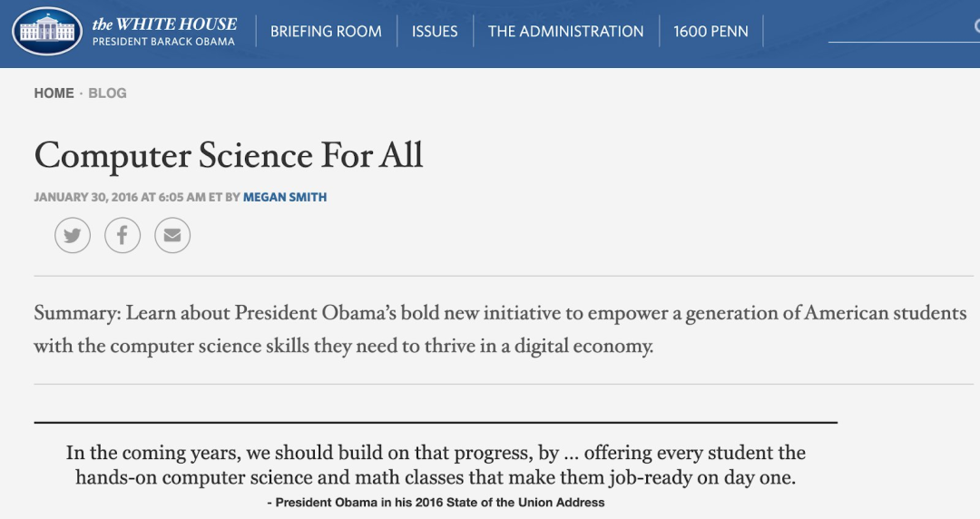The image size is (980, 519).
Task: Open the Issues navigation menu
Action: 435,31
